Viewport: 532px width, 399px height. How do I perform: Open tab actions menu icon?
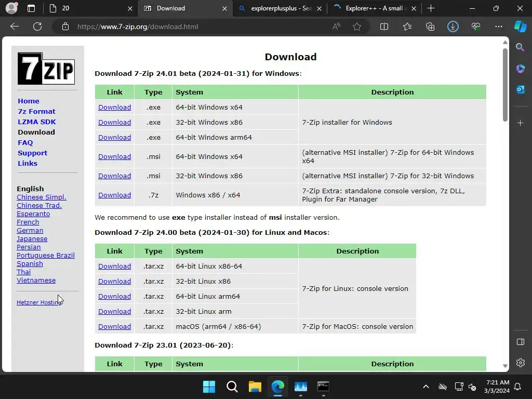[31, 8]
